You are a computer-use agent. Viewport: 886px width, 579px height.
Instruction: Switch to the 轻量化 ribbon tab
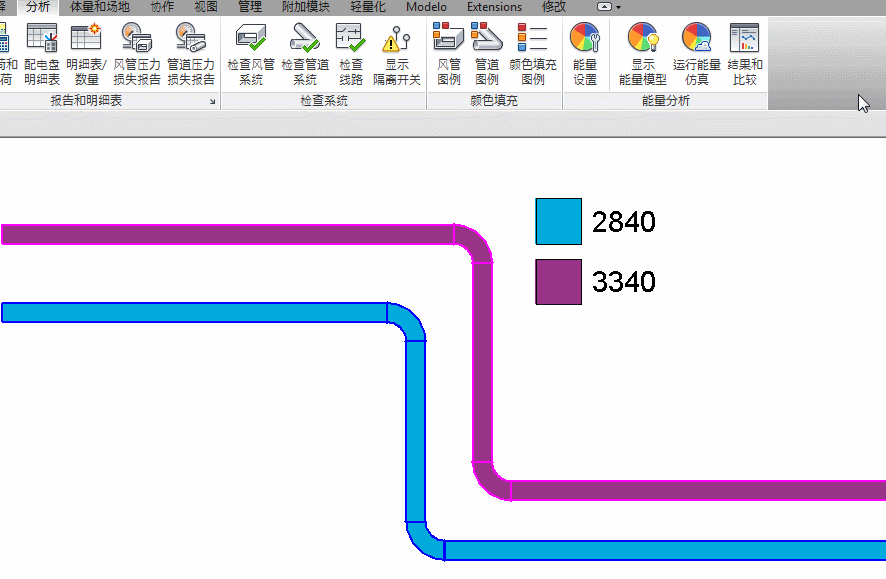pos(368,7)
